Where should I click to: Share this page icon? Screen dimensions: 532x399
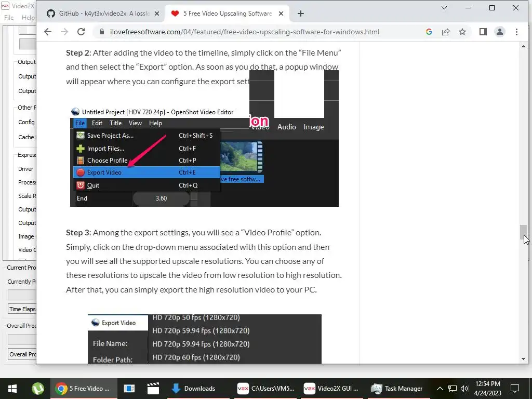[445, 32]
